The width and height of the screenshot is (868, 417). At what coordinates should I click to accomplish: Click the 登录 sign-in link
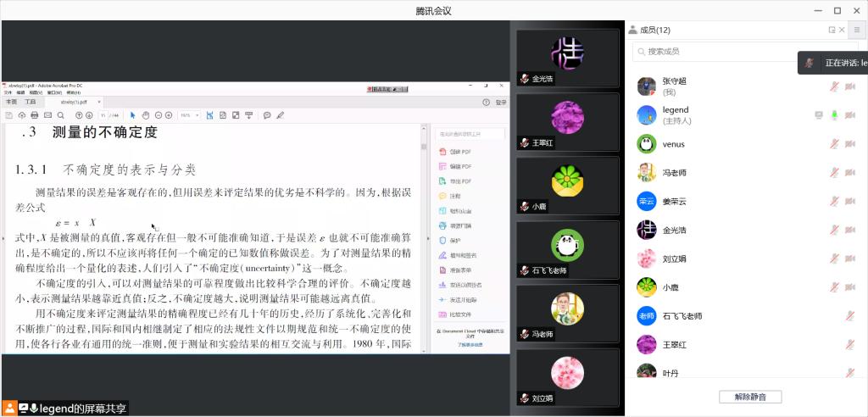coord(501,102)
